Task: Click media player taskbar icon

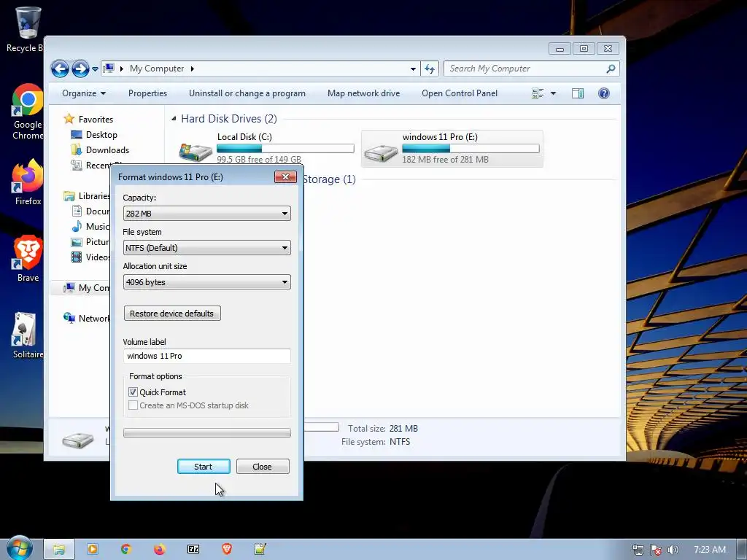Action: (x=93, y=549)
